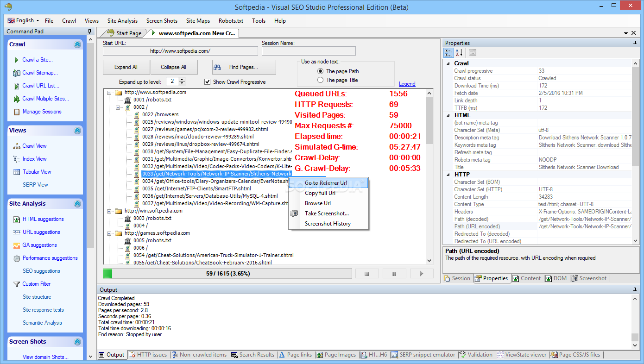This screenshot has height=364, width=644.
Task: Open the document tabs dropdown arrow
Action: click(x=625, y=33)
